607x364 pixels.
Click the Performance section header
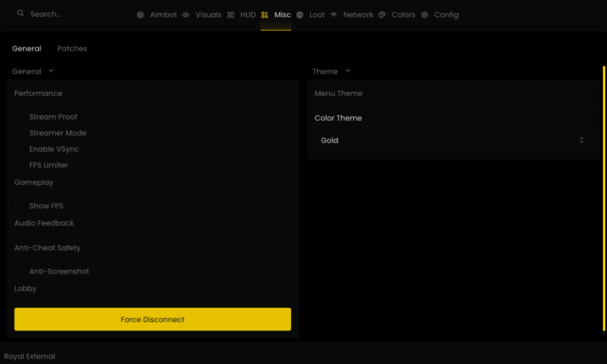[38, 93]
